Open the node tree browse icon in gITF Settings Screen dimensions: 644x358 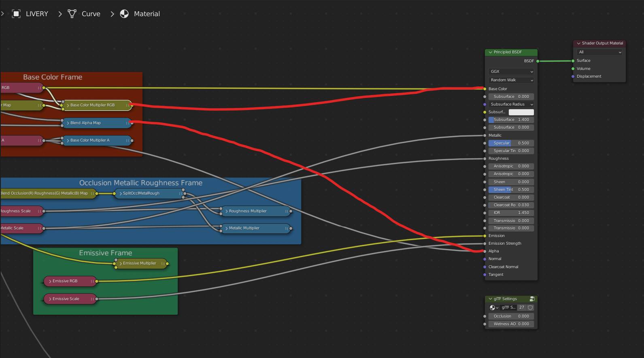click(x=494, y=307)
